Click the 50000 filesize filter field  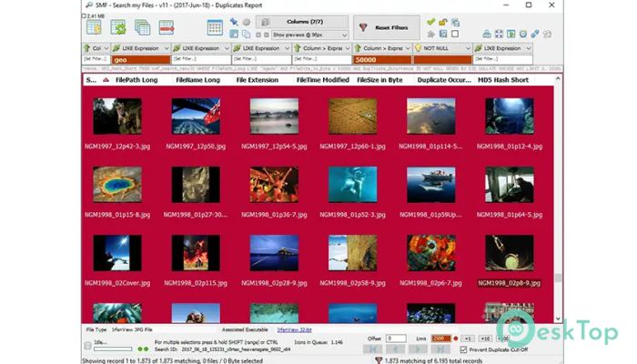(382, 60)
